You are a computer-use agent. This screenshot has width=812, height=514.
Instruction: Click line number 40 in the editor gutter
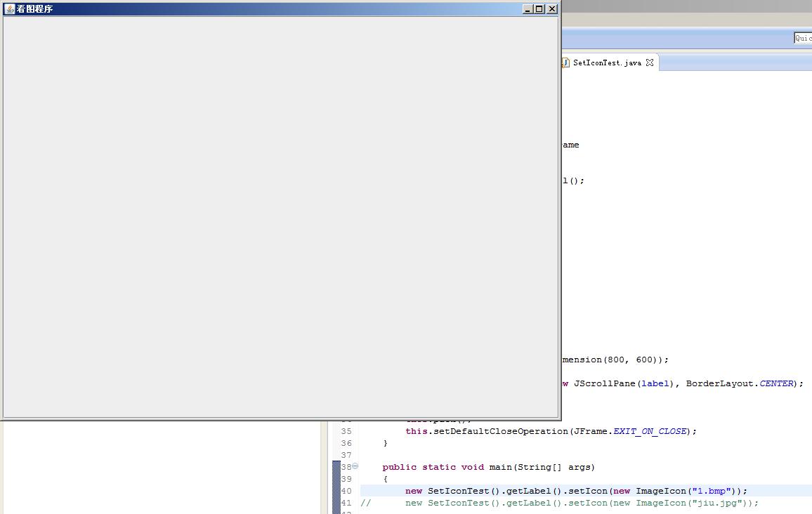pos(346,491)
